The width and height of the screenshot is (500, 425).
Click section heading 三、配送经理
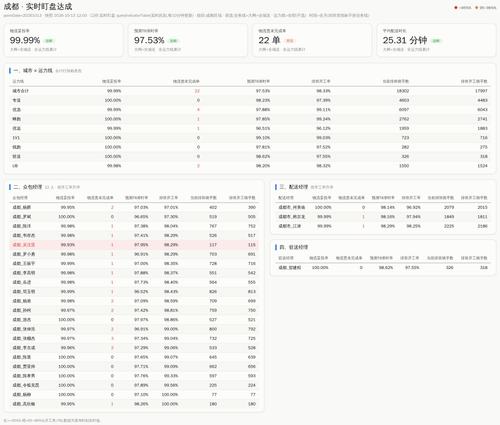click(293, 187)
